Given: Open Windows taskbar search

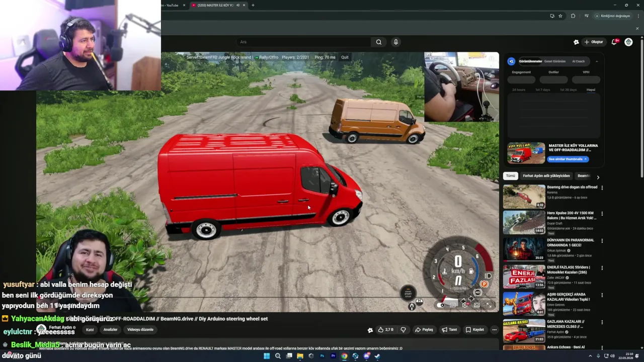Looking at the screenshot, I should tap(278, 356).
